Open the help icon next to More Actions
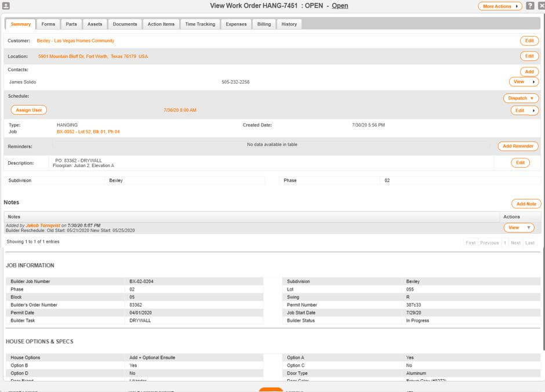 point(530,6)
